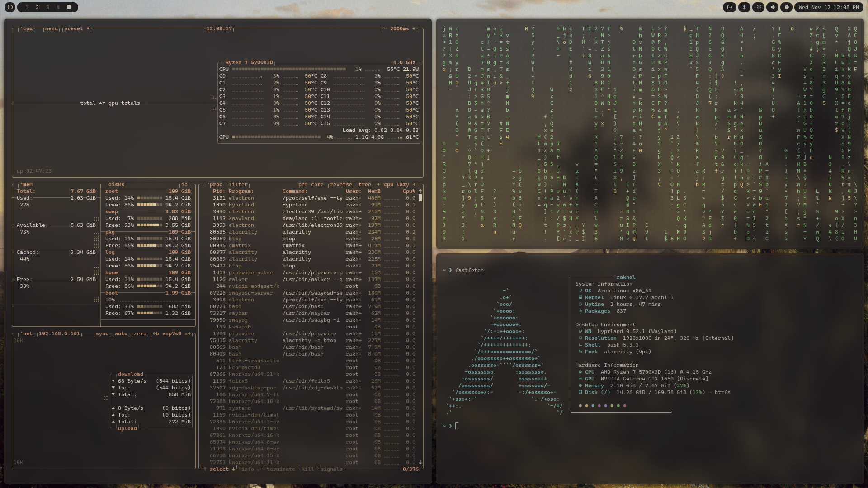Toggle per-core option in btop proc panel
This screenshot has width=868, height=488.
point(311,185)
